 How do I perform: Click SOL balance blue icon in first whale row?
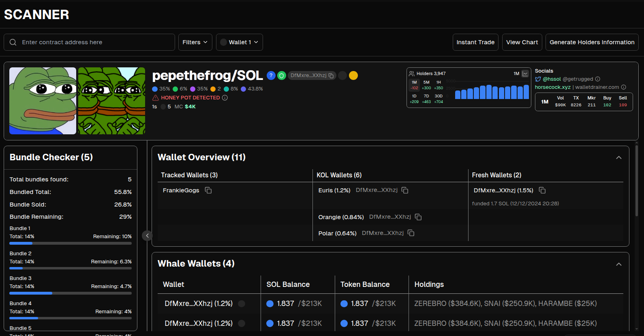pyautogui.click(x=270, y=304)
